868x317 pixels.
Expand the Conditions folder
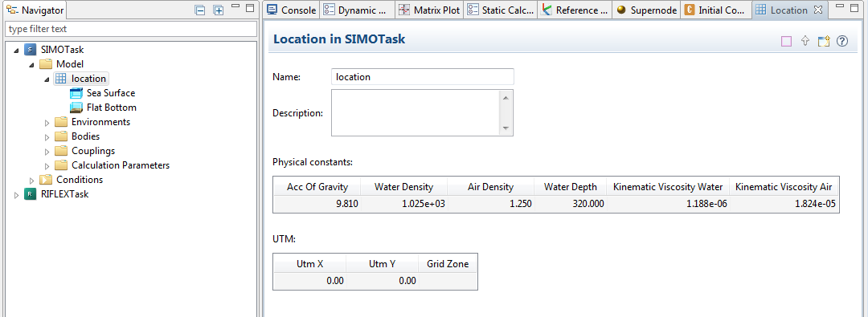click(x=32, y=180)
